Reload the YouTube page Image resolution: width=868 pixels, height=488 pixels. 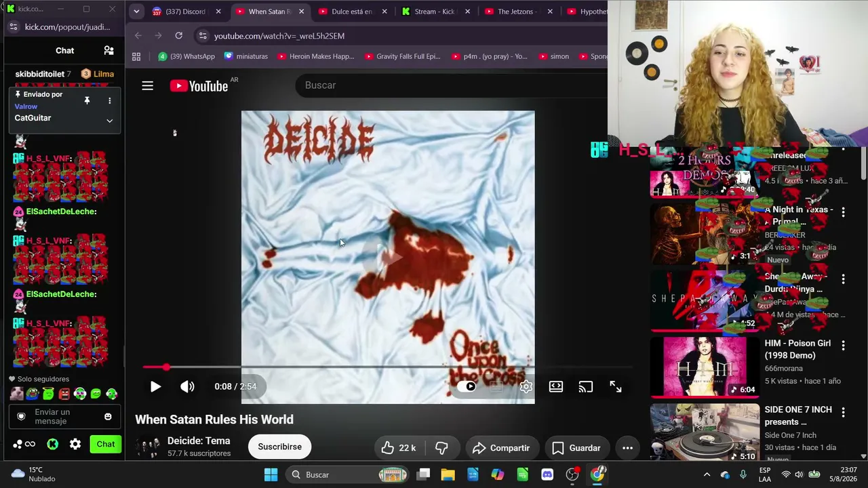[178, 35]
